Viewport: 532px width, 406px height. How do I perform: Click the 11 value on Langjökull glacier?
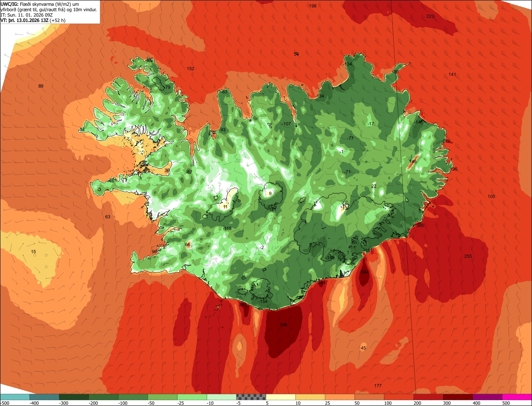pos(225,206)
